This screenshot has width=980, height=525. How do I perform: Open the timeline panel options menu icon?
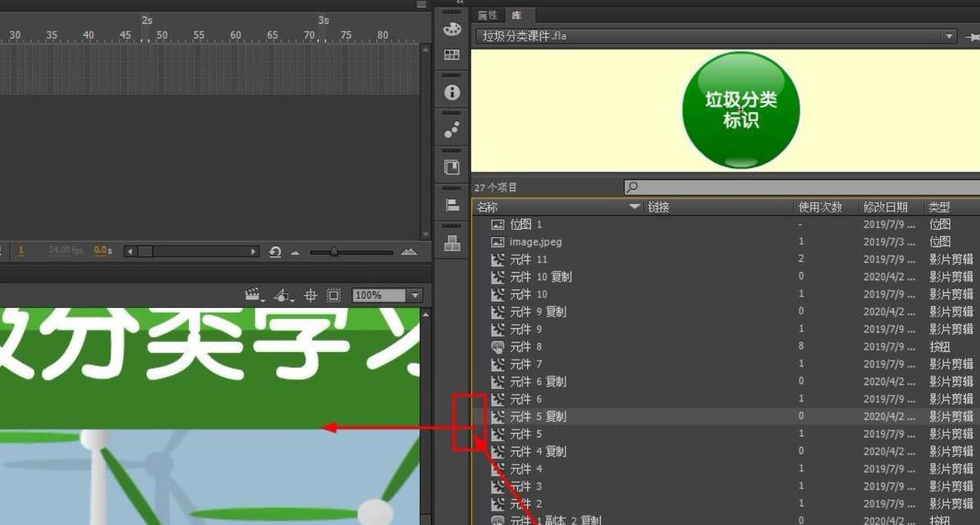[422, 4]
